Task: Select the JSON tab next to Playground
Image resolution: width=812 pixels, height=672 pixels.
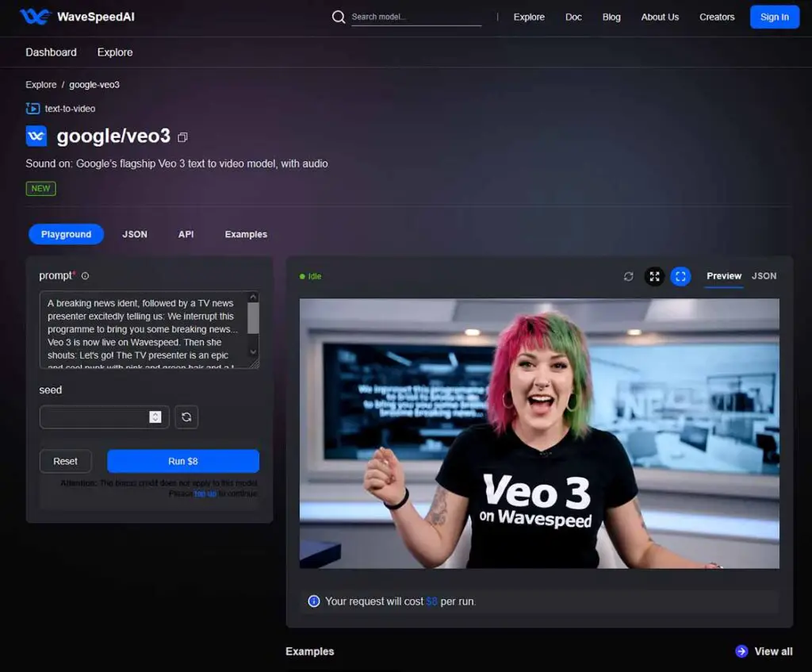Action: pos(135,234)
